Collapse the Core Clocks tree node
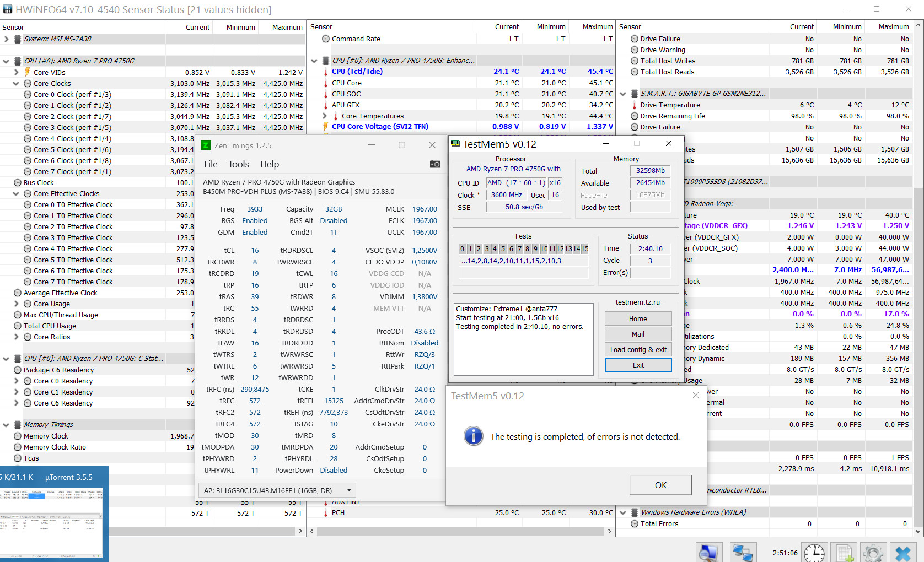The width and height of the screenshot is (924, 562). coord(16,84)
